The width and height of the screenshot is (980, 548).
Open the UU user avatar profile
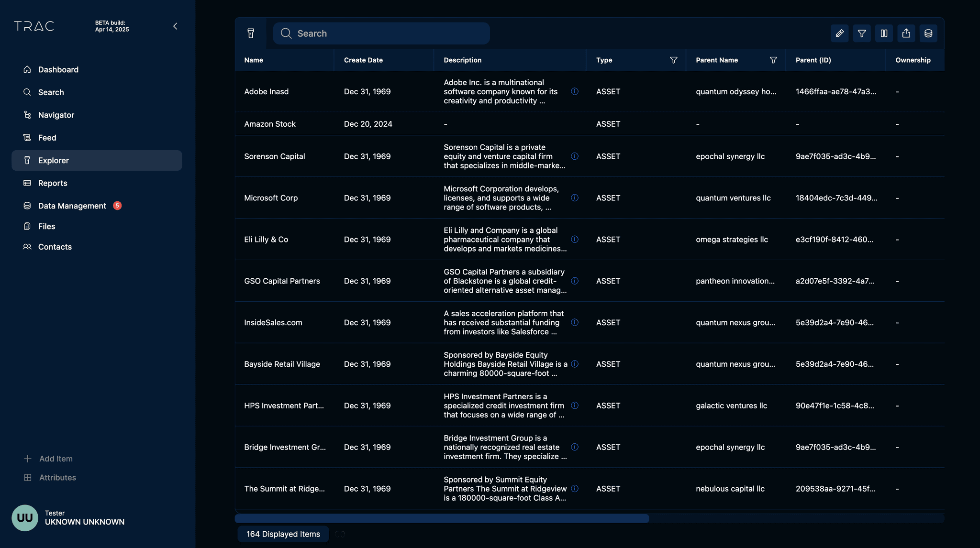pyautogui.click(x=25, y=518)
